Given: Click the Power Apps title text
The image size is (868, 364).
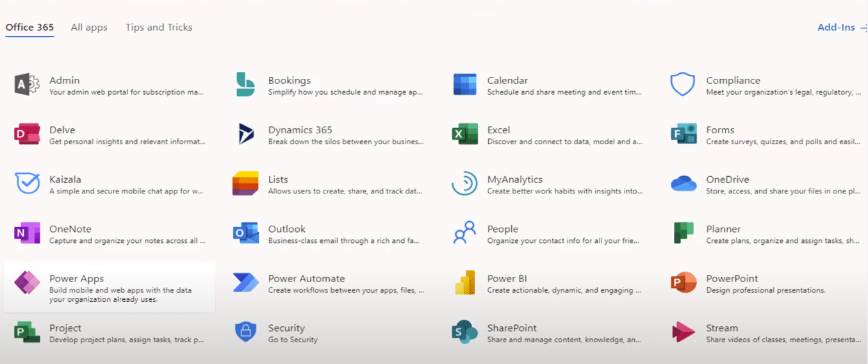Looking at the screenshot, I should pyautogui.click(x=76, y=278).
